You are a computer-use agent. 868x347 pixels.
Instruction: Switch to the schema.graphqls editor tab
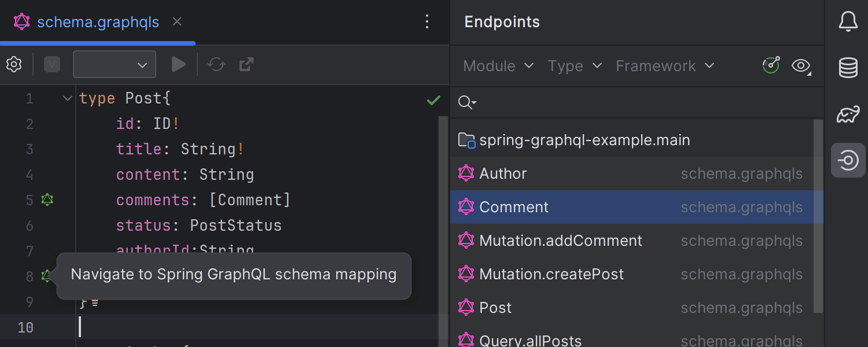coord(98,22)
